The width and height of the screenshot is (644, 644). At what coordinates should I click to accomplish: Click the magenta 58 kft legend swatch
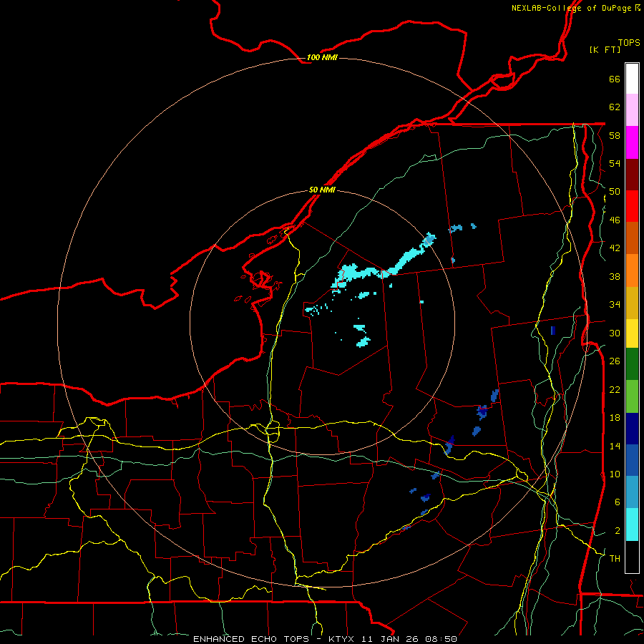632,142
